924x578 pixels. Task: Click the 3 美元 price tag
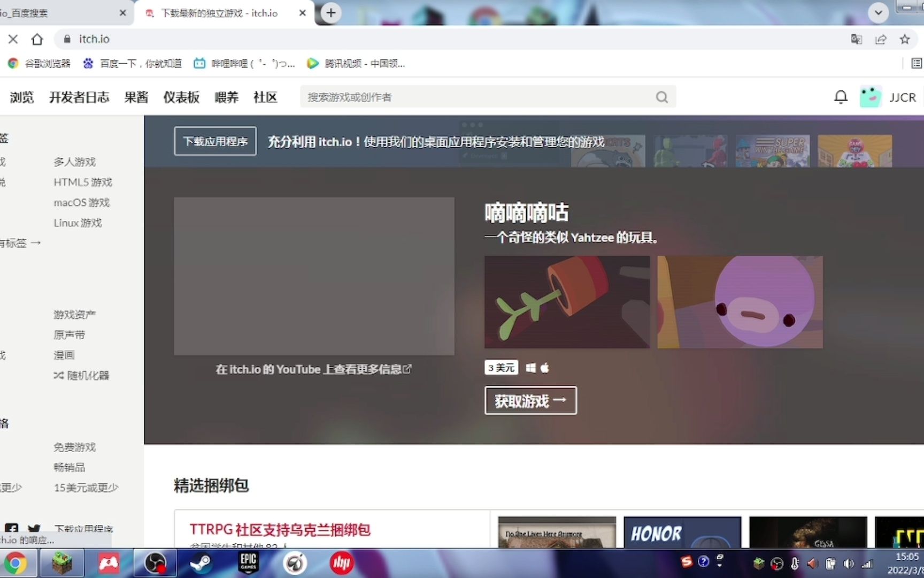pos(502,368)
